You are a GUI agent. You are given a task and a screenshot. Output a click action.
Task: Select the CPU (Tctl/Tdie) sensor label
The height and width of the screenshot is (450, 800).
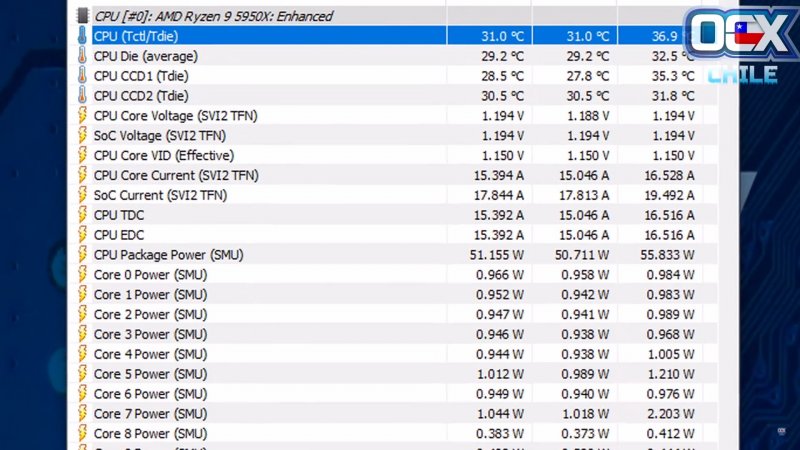tap(136, 36)
